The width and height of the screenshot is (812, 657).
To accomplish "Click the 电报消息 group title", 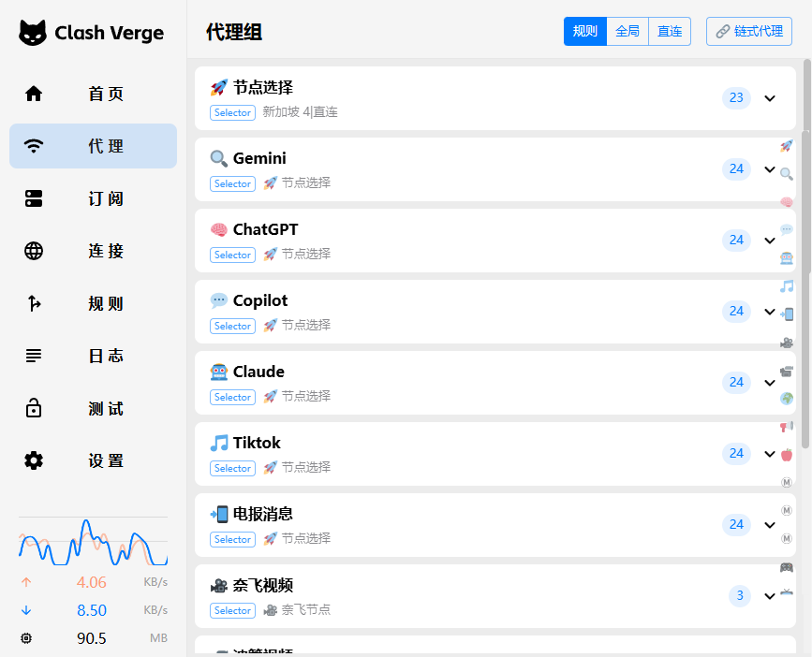I will coord(263,514).
